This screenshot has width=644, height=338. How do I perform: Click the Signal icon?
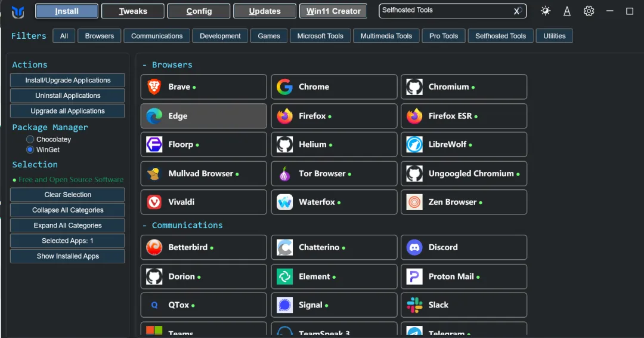click(284, 305)
